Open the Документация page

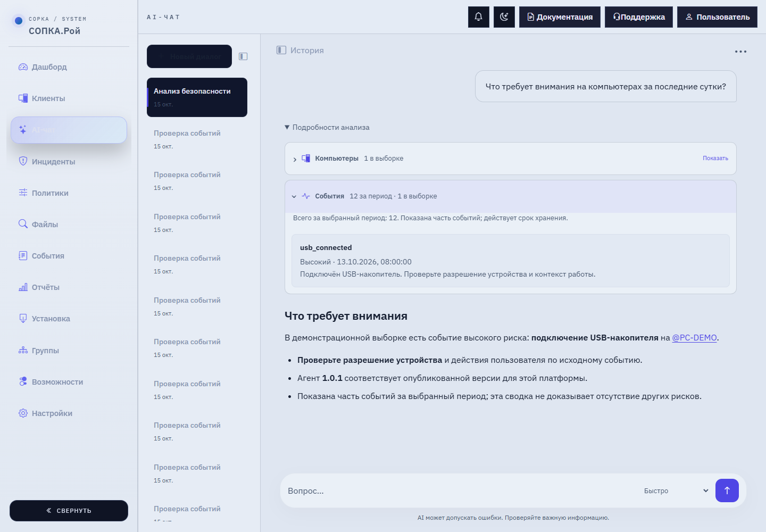click(x=560, y=17)
